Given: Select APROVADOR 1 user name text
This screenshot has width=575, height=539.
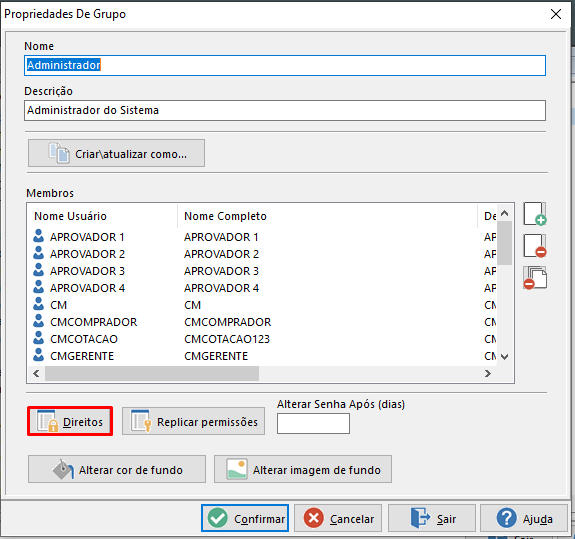Looking at the screenshot, I should tap(87, 237).
